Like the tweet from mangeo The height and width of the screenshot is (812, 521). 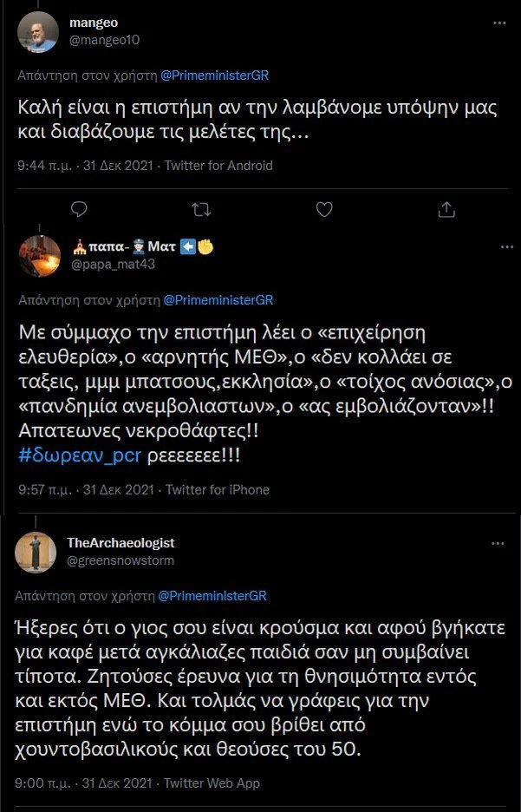coord(324,209)
